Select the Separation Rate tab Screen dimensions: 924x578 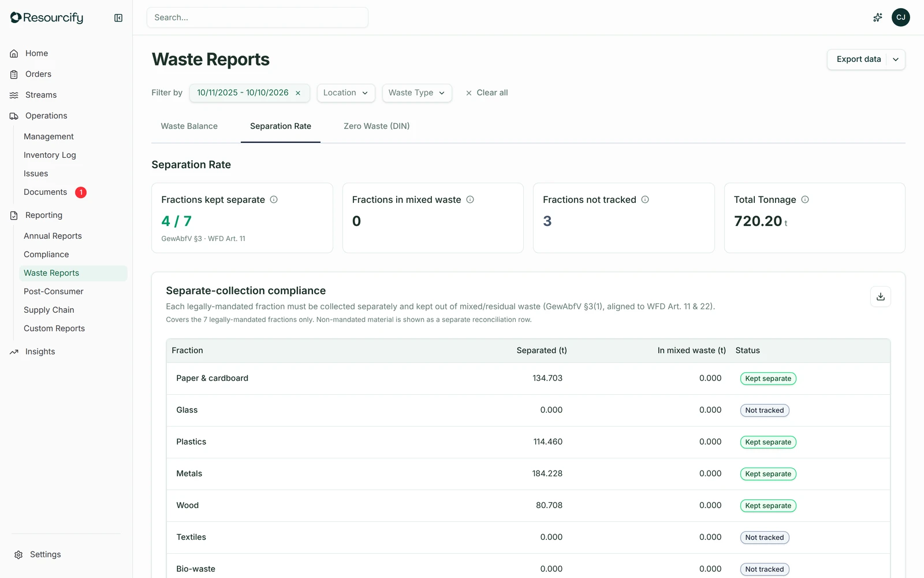click(x=281, y=126)
